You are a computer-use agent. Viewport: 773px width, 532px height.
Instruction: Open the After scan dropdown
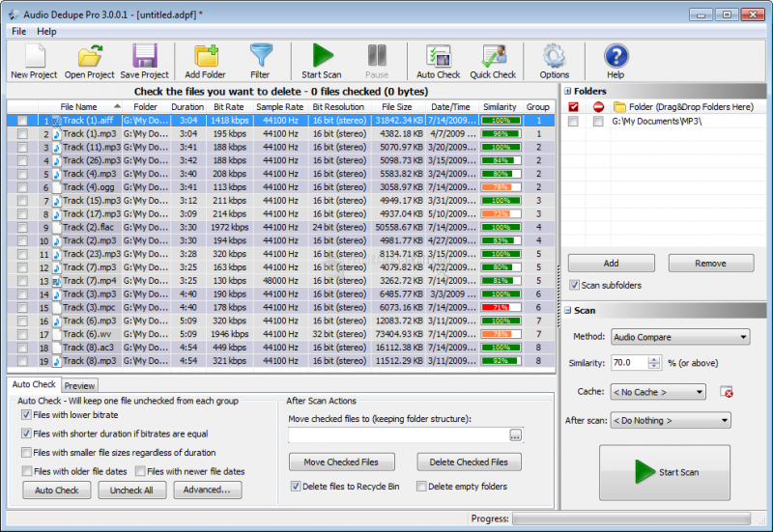[x=671, y=420]
